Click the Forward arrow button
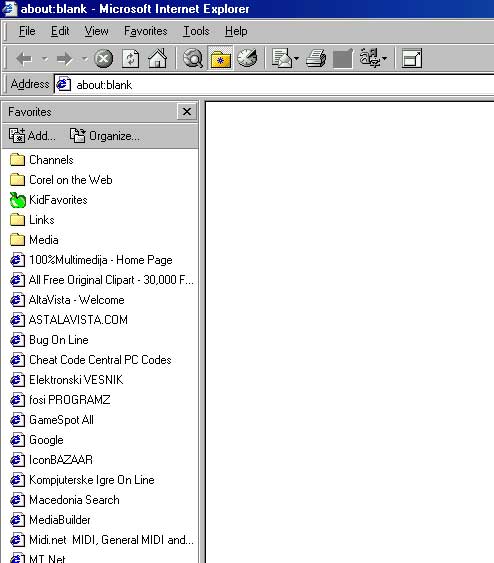The height and width of the screenshot is (563, 494). [65, 59]
